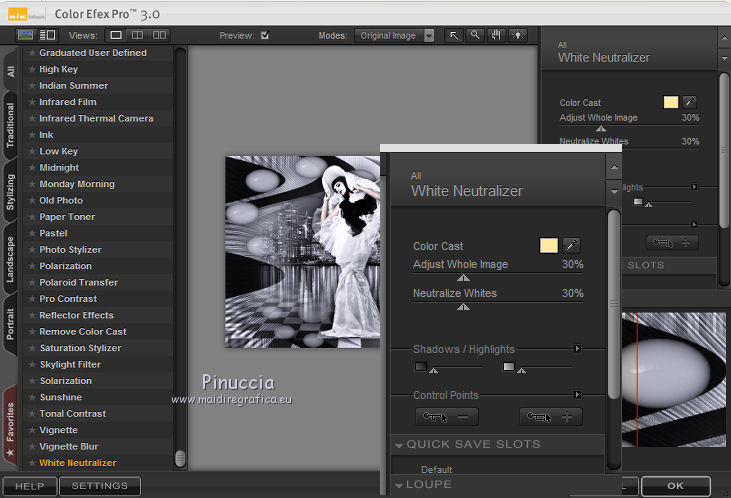
Task: Switch to split preview view
Action: click(138, 35)
